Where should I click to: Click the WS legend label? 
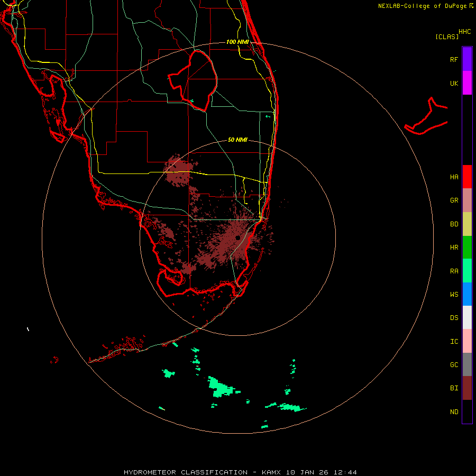[454, 295]
